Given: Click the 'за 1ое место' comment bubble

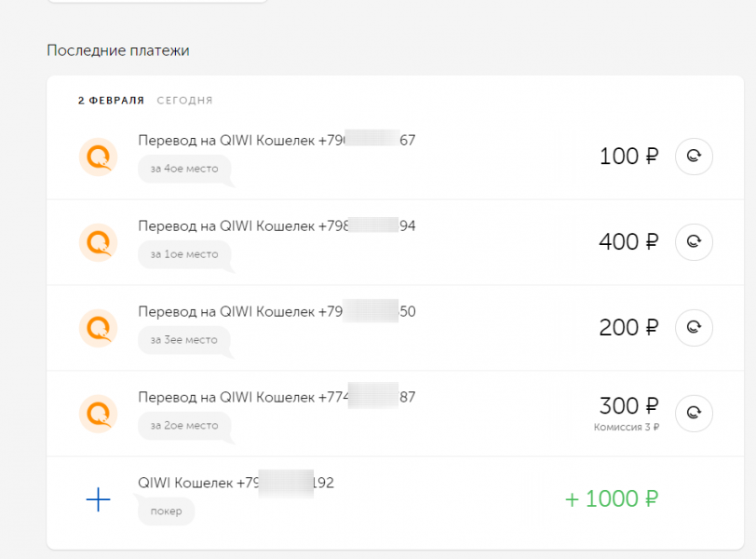Looking at the screenshot, I should [x=183, y=254].
